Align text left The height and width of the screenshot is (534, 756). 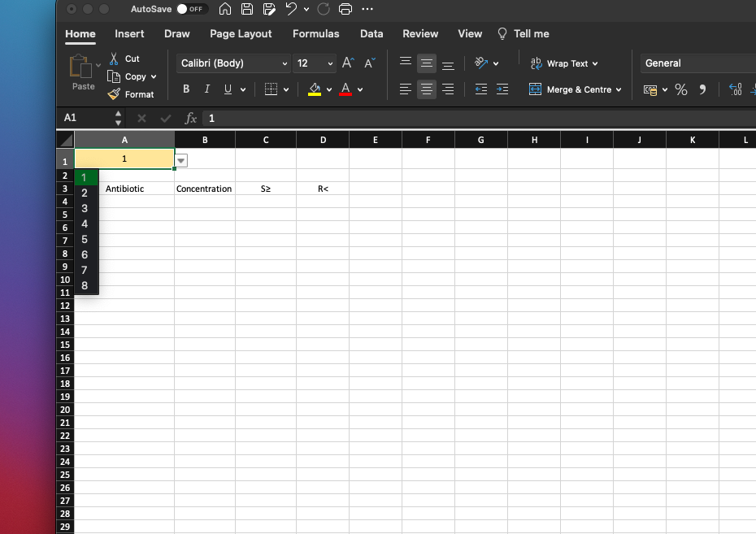(406, 89)
